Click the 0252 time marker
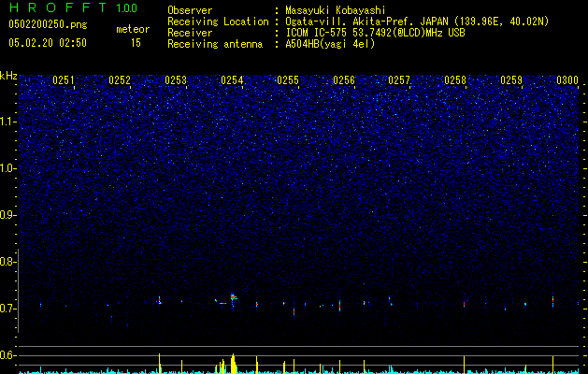588x374 pixels. [120, 80]
